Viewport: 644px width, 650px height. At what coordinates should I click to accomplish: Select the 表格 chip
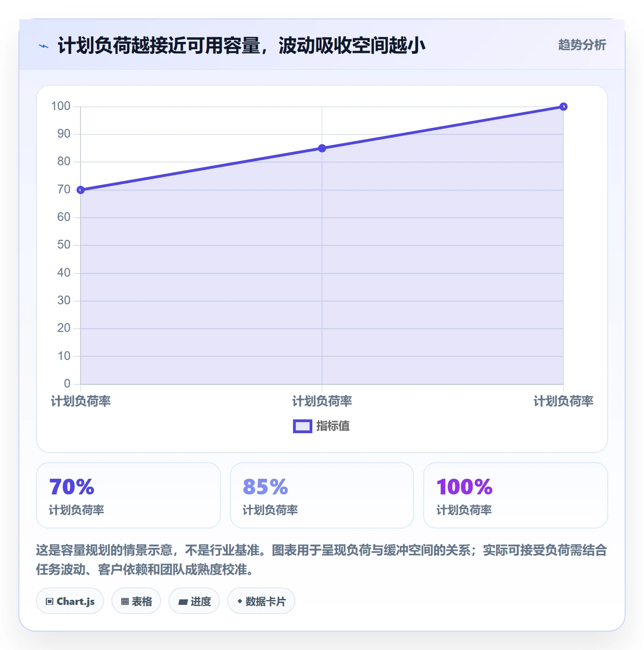pos(136,601)
